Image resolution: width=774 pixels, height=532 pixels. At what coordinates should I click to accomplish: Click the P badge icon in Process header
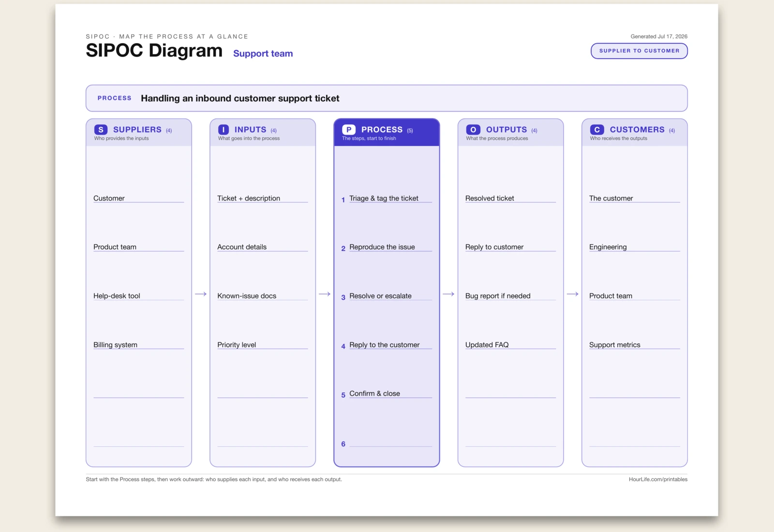349,130
